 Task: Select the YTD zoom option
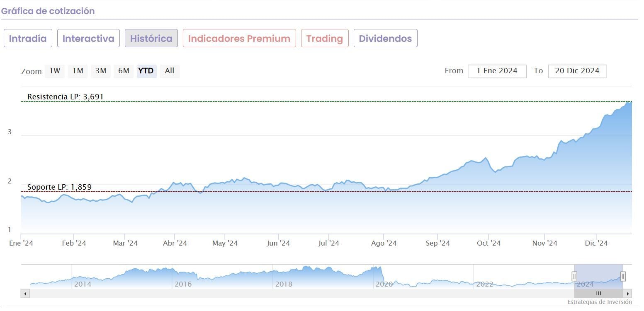pos(146,71)
